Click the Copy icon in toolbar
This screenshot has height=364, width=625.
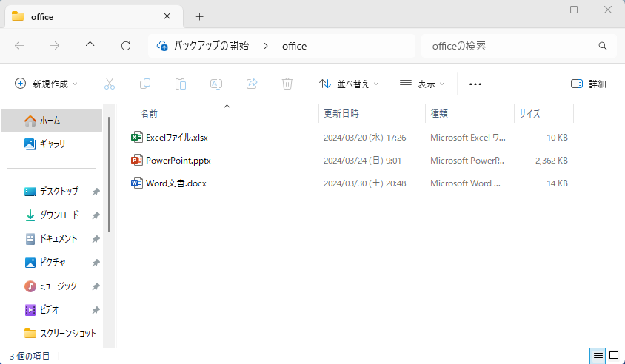[x=145, y=84]
